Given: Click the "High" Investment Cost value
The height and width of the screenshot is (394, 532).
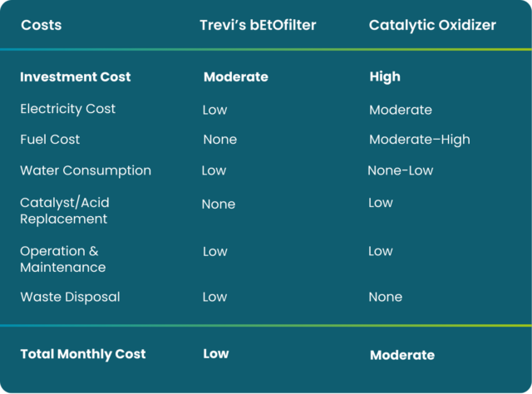Looking at the screenshot, I should (x=385, y=76).
